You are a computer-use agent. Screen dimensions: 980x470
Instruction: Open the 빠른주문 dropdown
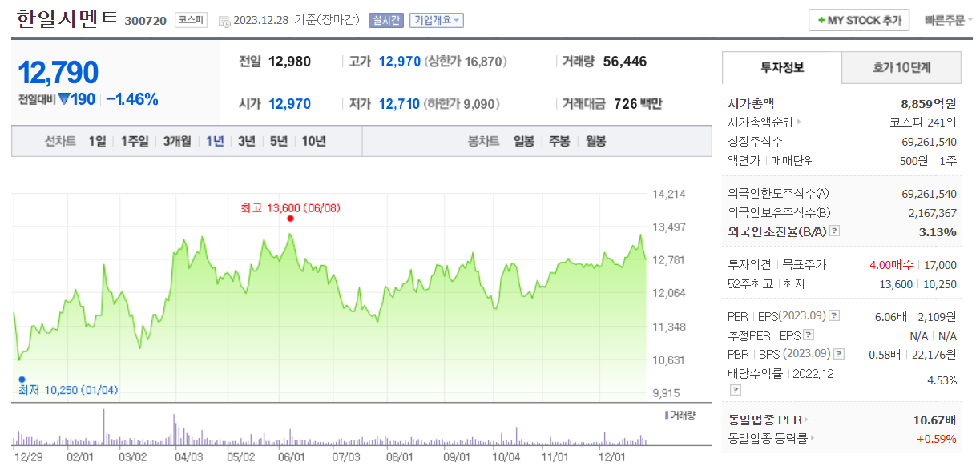(949, 21)
